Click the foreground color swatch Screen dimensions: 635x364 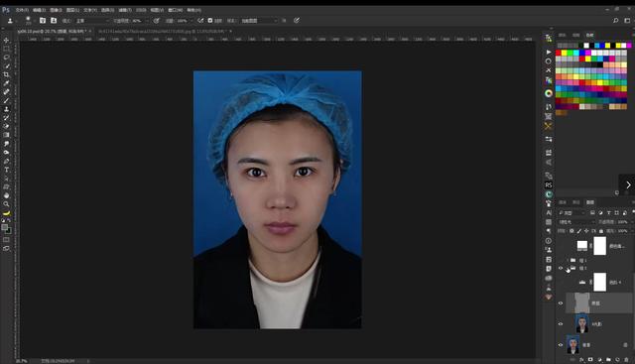4,227
